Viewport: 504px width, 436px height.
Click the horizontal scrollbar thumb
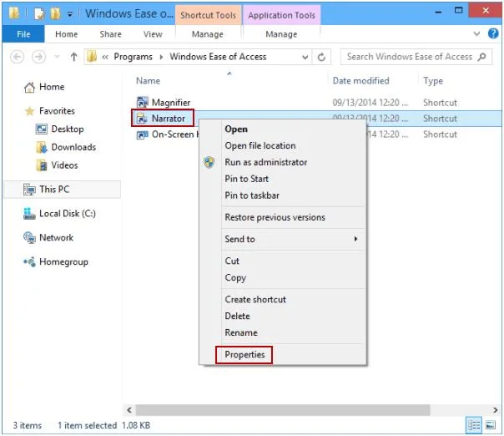(283, 410)
